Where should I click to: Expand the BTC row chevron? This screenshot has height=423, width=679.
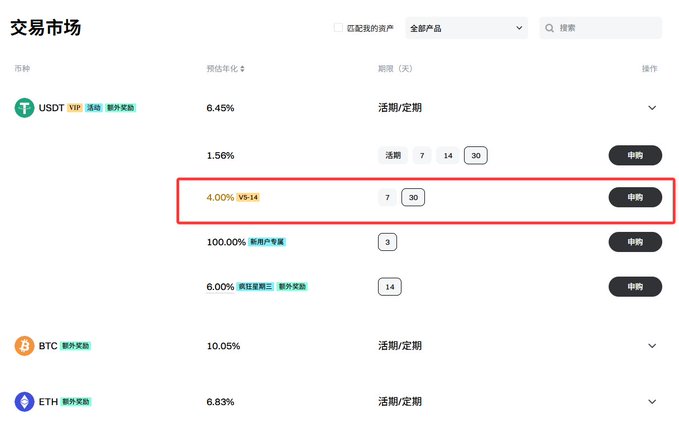(652, 346)
